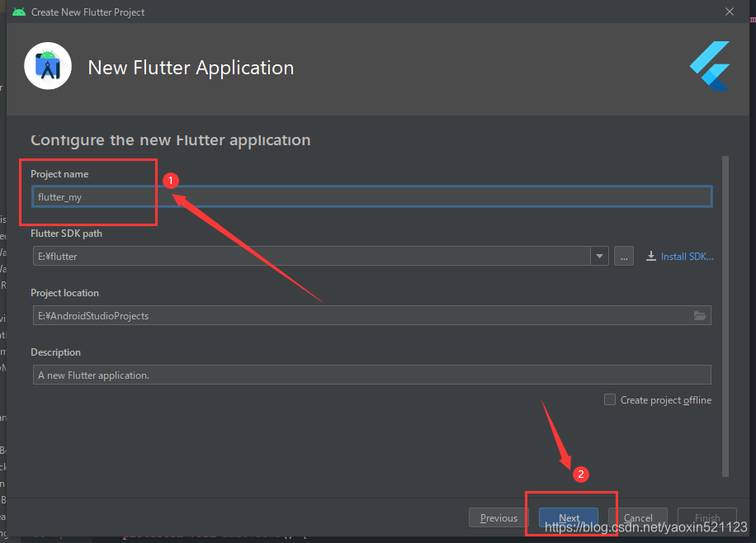This screenshot has width=756, height=543.
Task: Click the Project name input field
Action: pos(371,196)
